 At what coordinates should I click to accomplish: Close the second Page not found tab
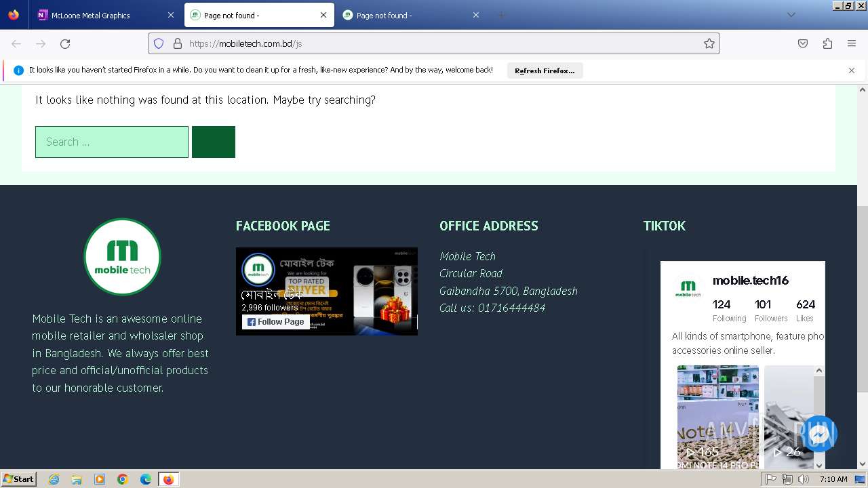pyautogui.click(x=475, y=15)
